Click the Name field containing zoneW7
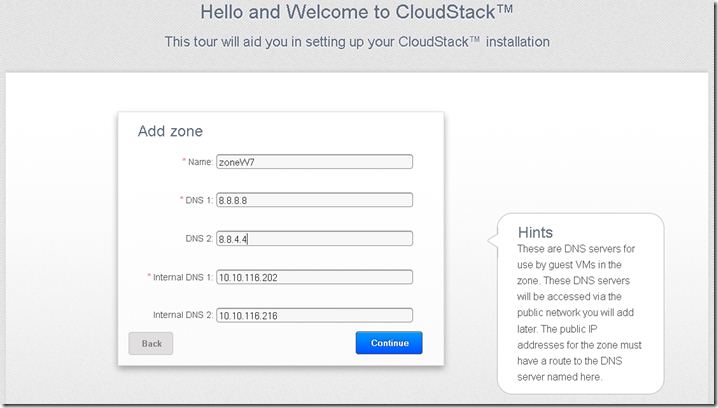This screenshot has height=408, width=718. [x=313, y=162]
